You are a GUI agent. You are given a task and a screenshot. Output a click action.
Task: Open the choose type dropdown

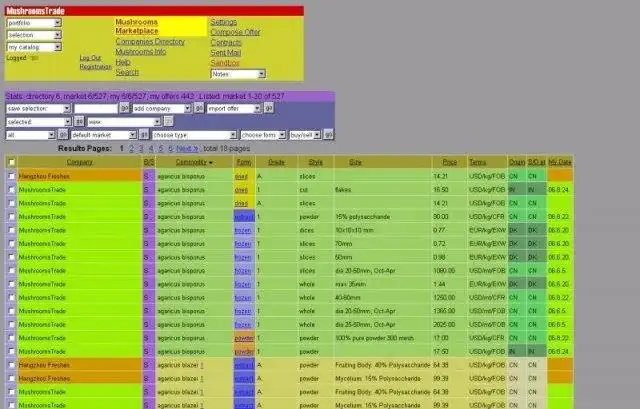pyautogui.click(x=194, y=135)
